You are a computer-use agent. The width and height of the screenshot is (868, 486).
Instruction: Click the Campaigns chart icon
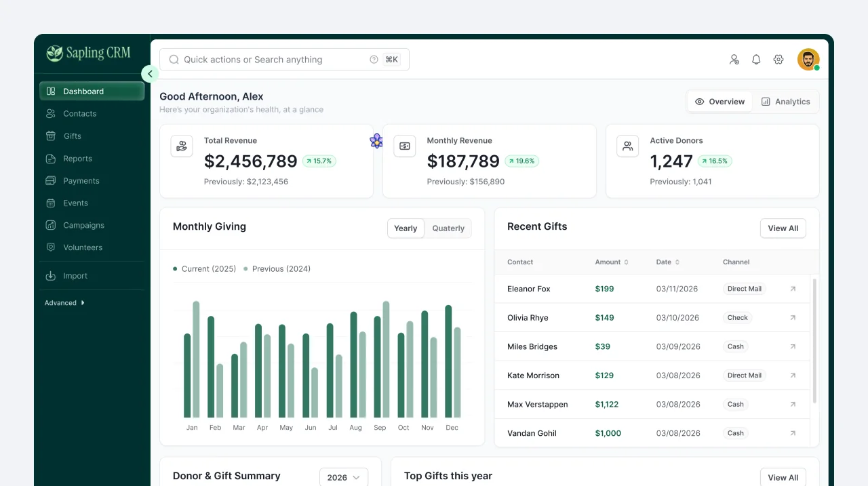(50, 225)
